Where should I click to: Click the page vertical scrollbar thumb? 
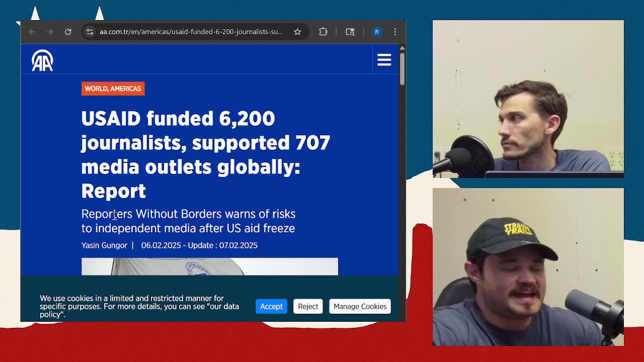click(x=402, y=68)
